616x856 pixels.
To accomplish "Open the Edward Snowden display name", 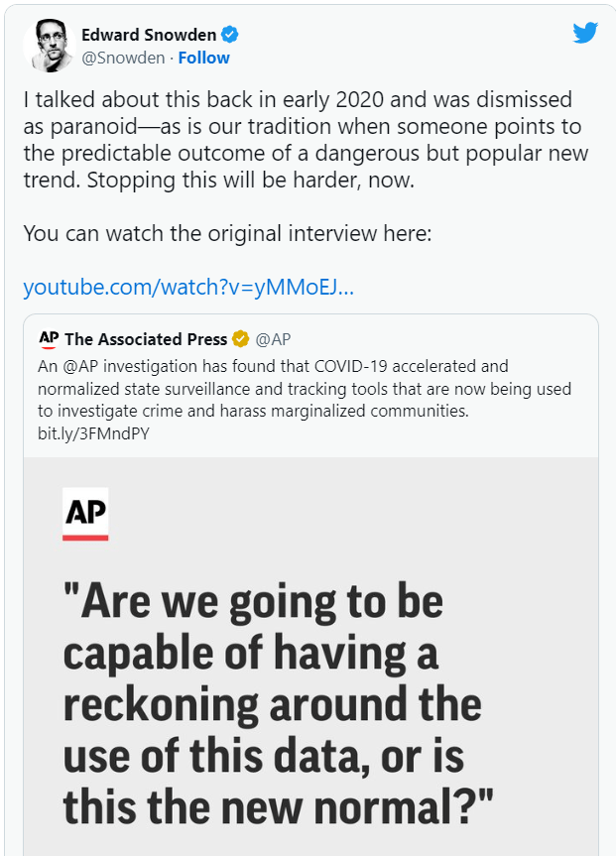I will [x=149, y=36].
